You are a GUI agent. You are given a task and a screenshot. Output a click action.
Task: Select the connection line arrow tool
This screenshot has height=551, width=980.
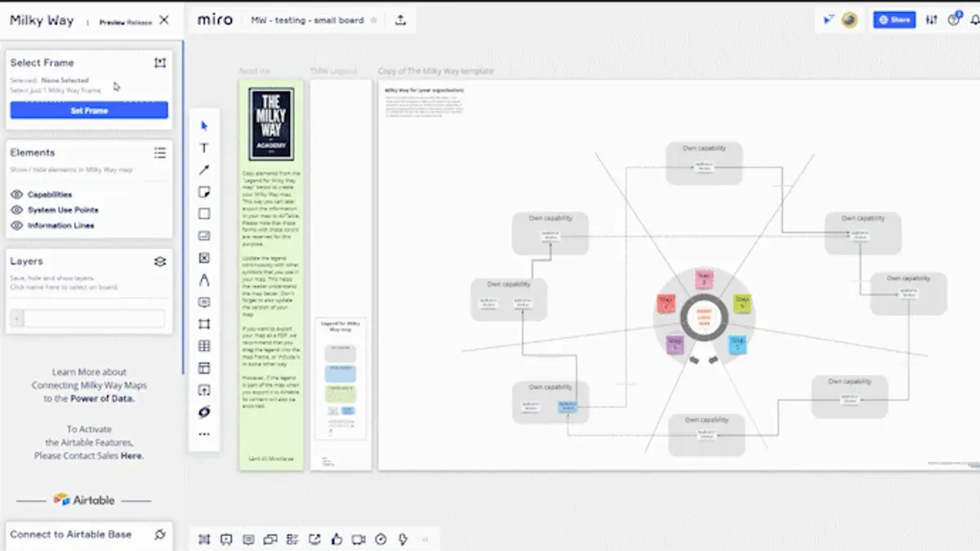pos(204,170)
